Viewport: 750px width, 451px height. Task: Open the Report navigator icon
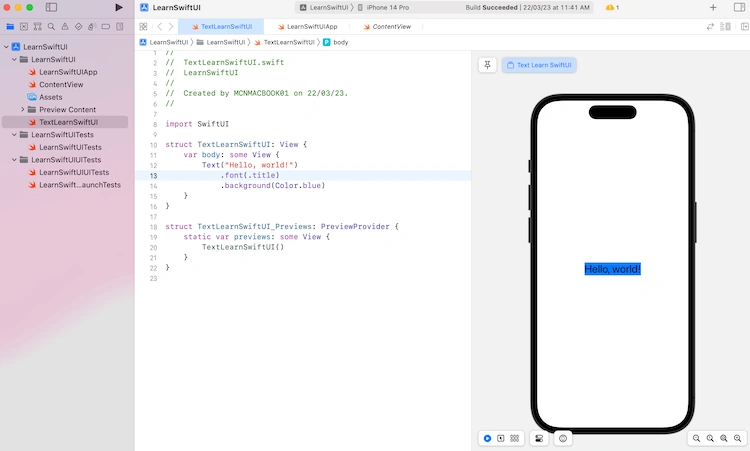120,27
